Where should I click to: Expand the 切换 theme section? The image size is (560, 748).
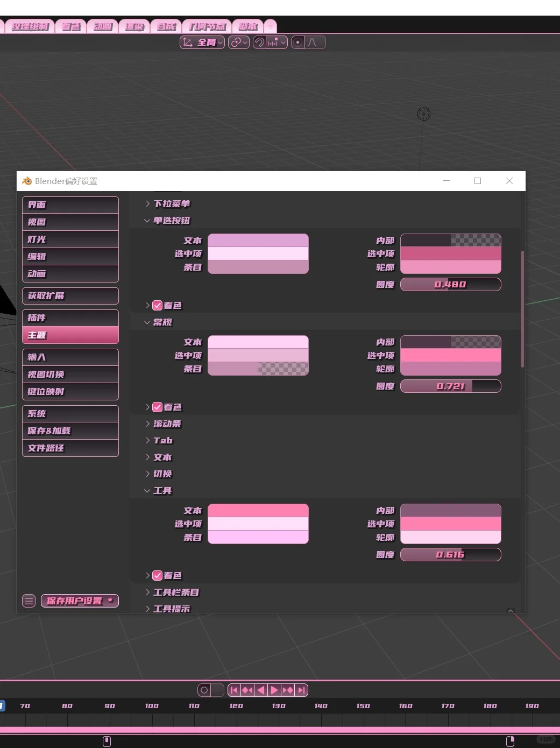click(158, 474)
